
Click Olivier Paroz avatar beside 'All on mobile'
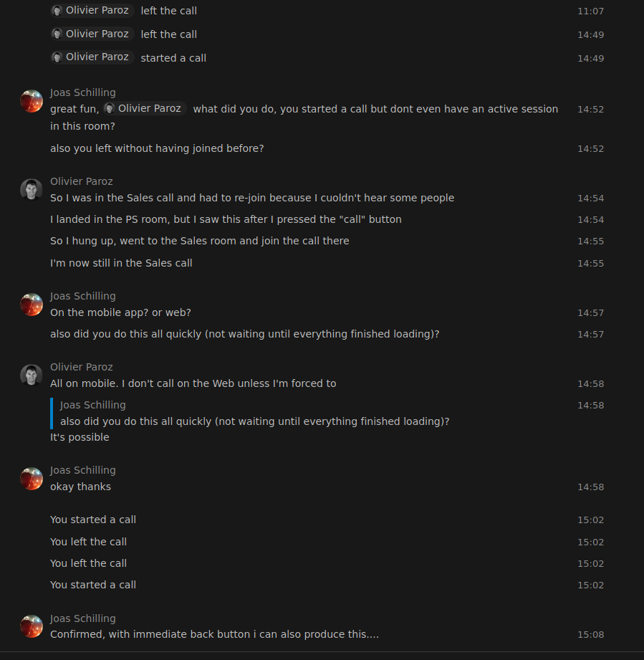point(32,376)
